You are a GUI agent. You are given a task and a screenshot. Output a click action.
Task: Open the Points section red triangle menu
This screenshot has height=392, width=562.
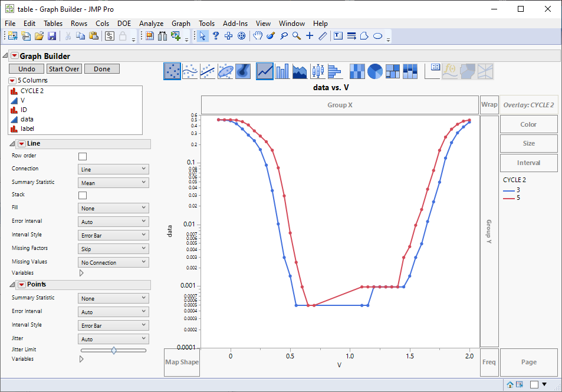[22, 285]
